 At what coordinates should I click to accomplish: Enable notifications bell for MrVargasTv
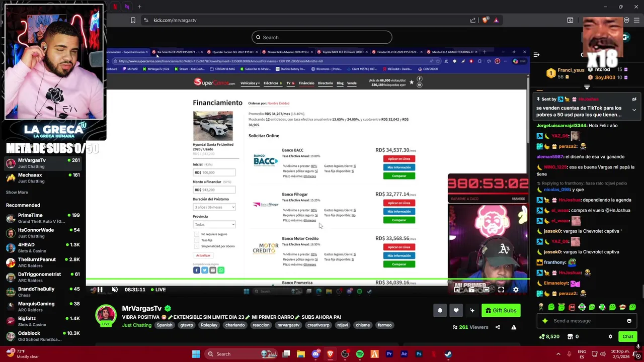pyautogui.click(x=440, y=311)
